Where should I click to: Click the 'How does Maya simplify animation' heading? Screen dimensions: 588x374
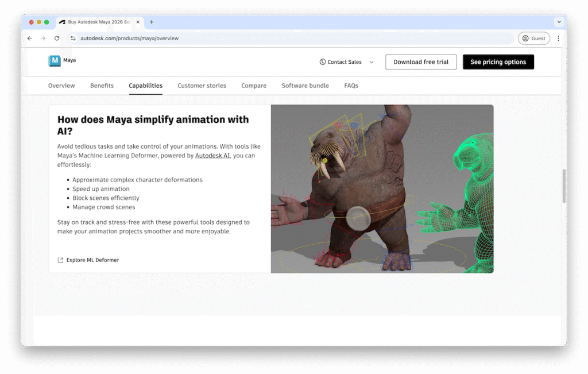[x=153, y=125]
